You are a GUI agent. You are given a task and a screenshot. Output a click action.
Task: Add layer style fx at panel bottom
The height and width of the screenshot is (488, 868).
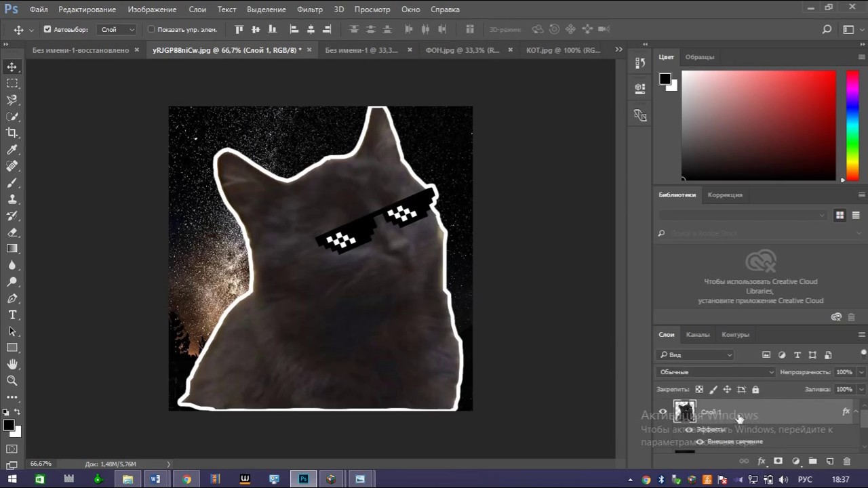762,462
